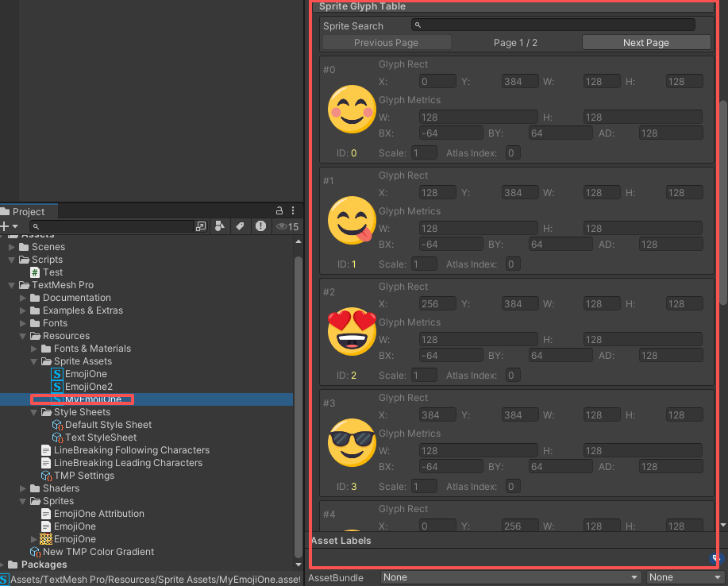Open Search by Type filter icon

pyautogui.click(x=220, y=226)
